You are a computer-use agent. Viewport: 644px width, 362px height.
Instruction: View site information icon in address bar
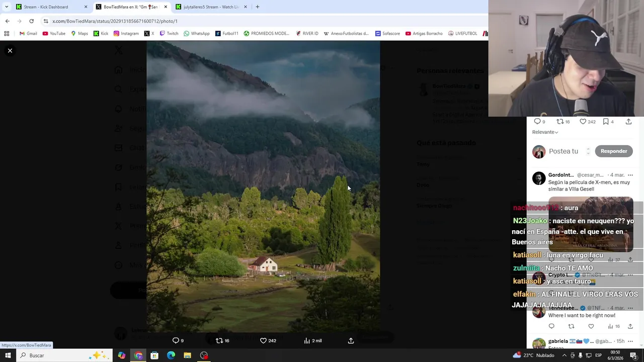pyautogui.click(x=46, y=21)
